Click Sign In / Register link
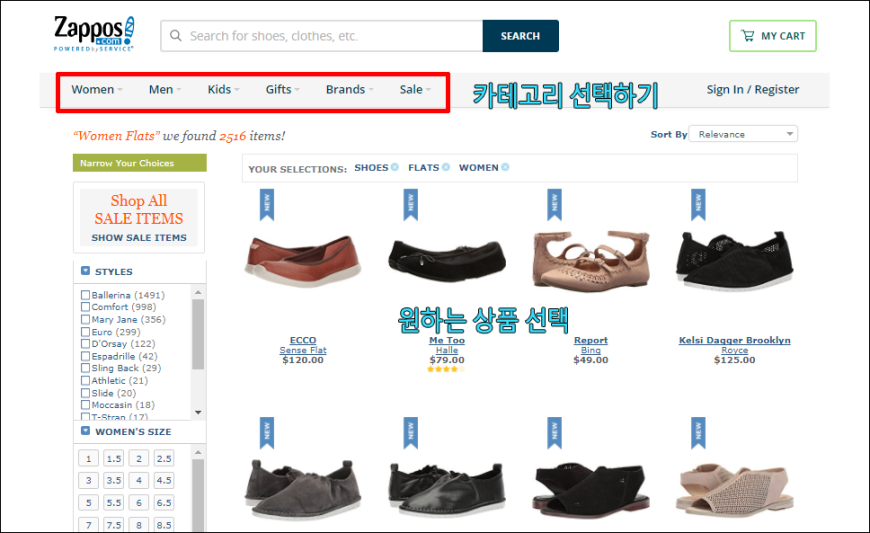 pos(753,90)
